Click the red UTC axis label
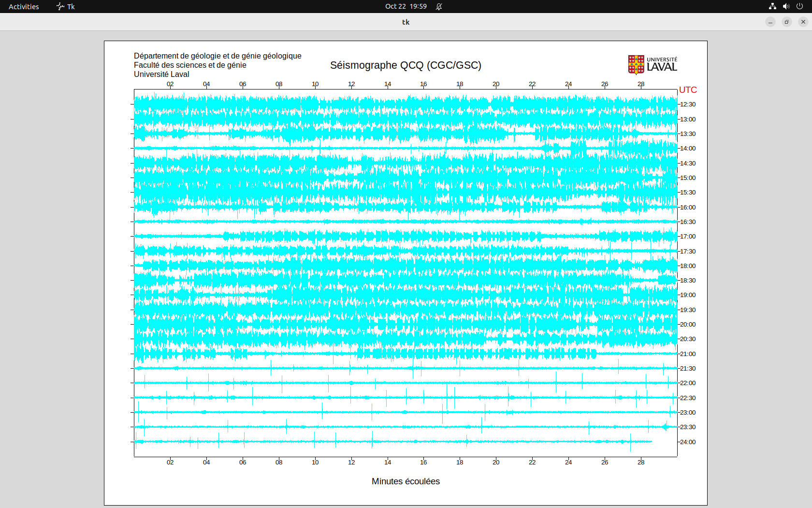The width and height of the screenshot is (812, 508). (x=688, y=90)
